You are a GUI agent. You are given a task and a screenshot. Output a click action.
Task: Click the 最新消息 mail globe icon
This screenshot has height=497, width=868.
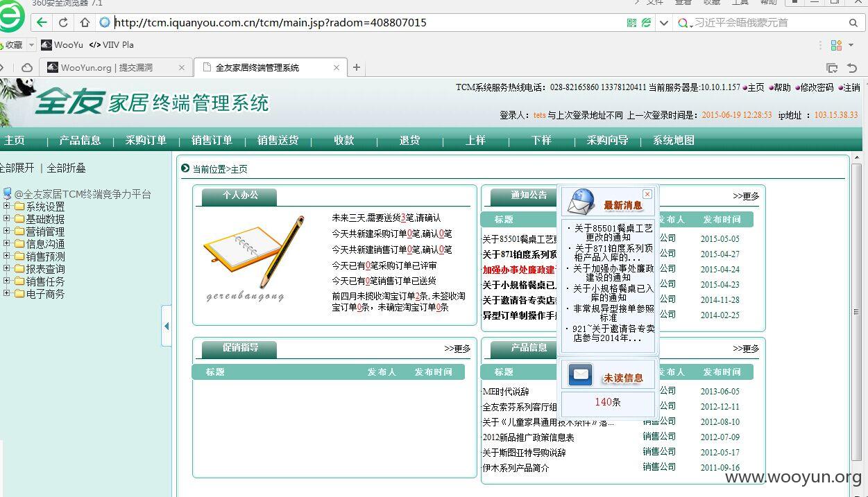(581, 202)
